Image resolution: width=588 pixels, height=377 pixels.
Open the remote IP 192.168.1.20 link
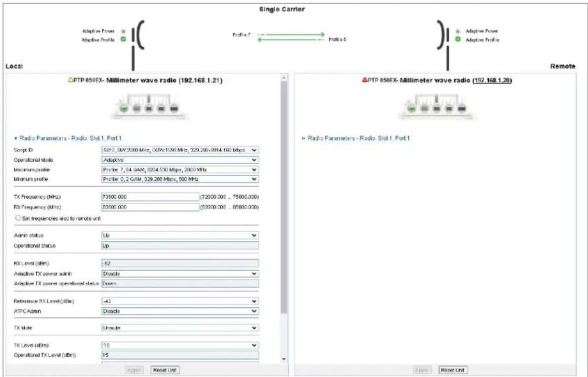click(x=492, y=80)
